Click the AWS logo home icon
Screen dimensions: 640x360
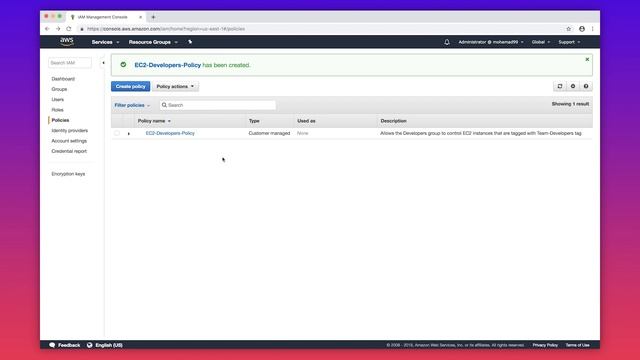click(x=67, y=41)
